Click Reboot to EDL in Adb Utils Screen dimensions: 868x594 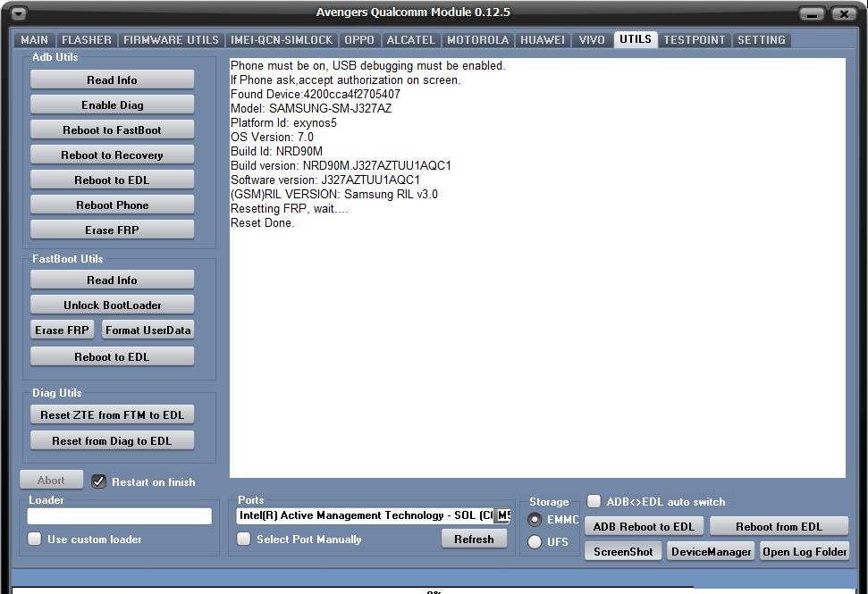[x=112, y=180]
